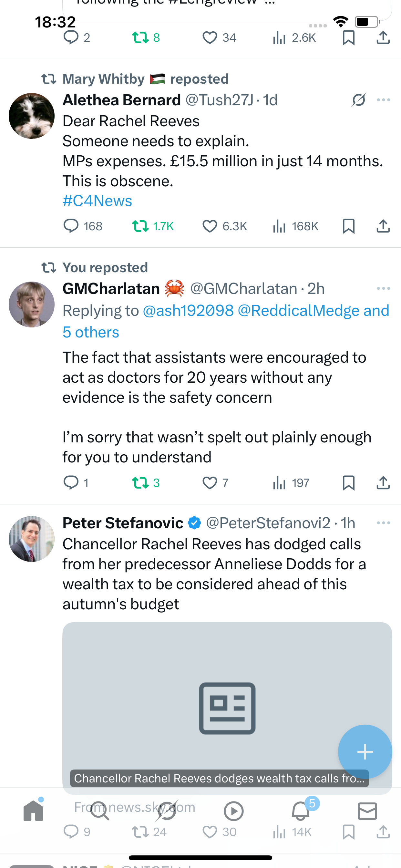Share the GMCharlatan tweet

click(x=383, y=482)
